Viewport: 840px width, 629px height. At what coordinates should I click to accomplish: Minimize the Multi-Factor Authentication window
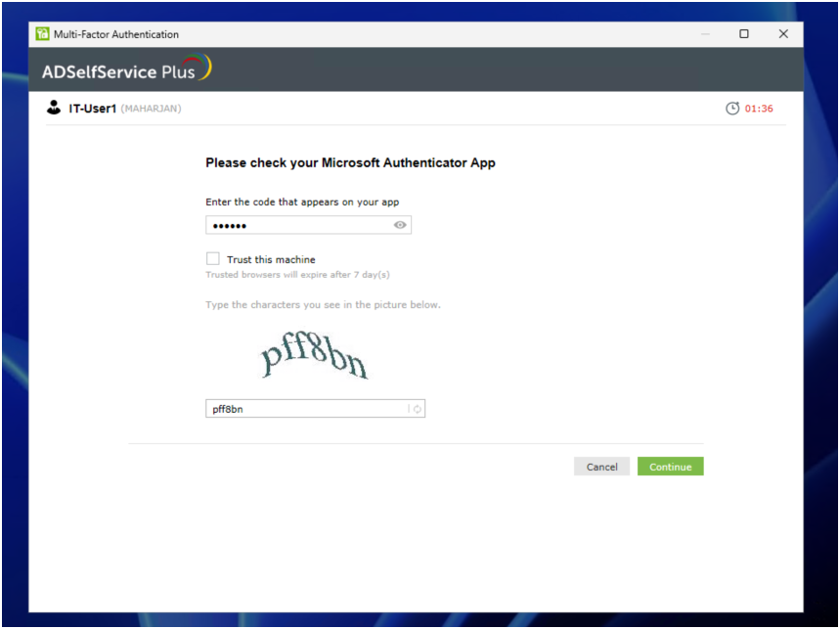[x=705, y=34]
